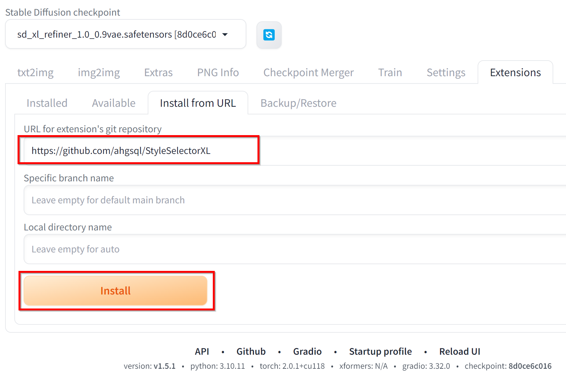Image resolution: width=566 pixels, height=392 pixels.
Task: Show the Installed extensions sub-tab
Action: (47, 103)
